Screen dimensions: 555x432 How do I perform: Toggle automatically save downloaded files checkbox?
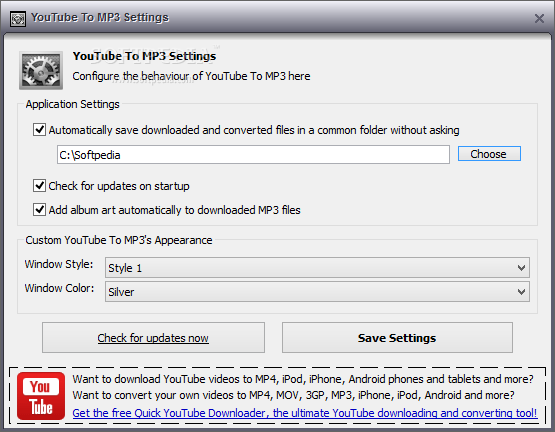click(39, 130)
